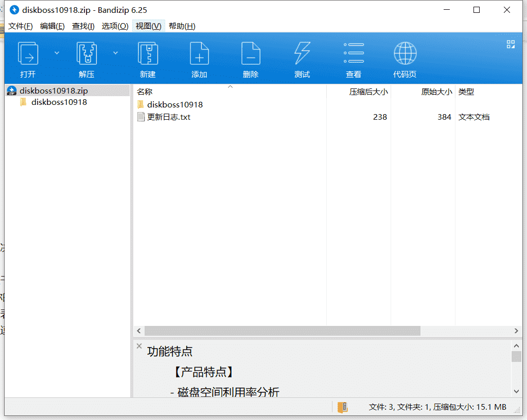The height and width of the screenshot is (420, 527).
Task: Click the Bandizip logo in title bar
Action: point(14,10)
